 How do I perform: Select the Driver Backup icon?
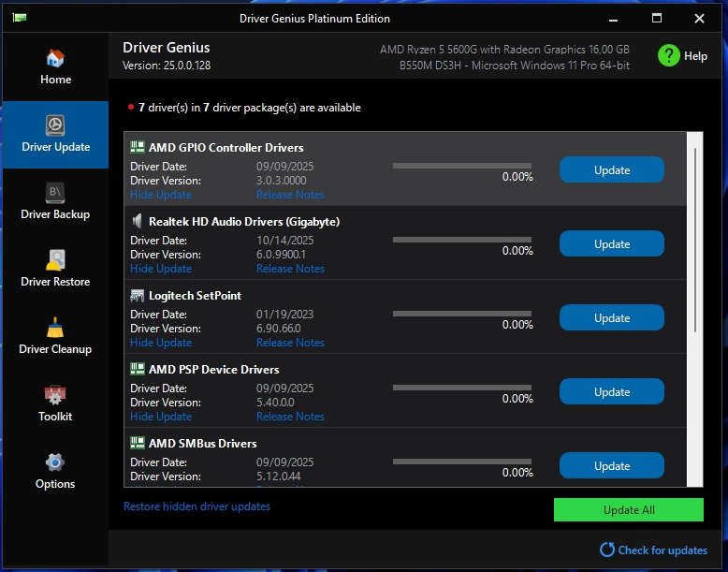click(55, 193)
